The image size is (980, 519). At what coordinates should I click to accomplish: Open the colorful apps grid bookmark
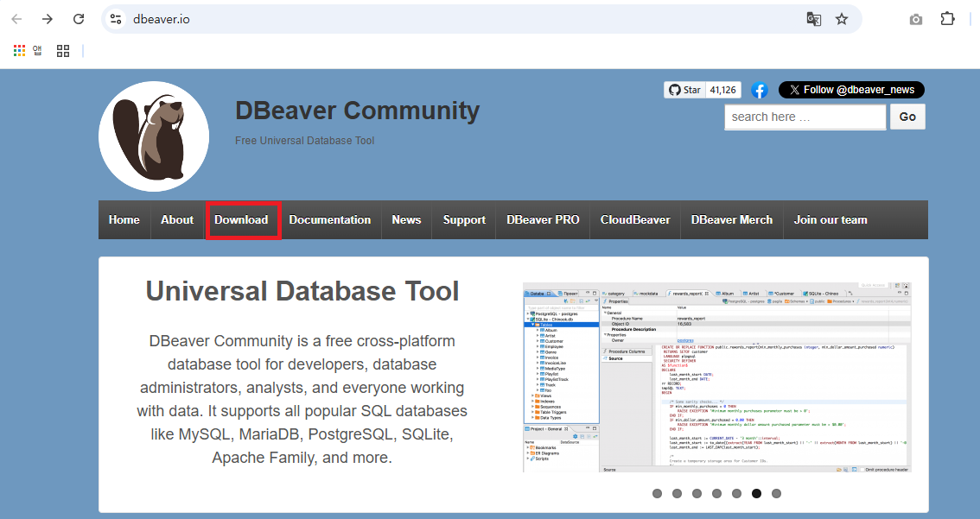click(x=19, y=51)
